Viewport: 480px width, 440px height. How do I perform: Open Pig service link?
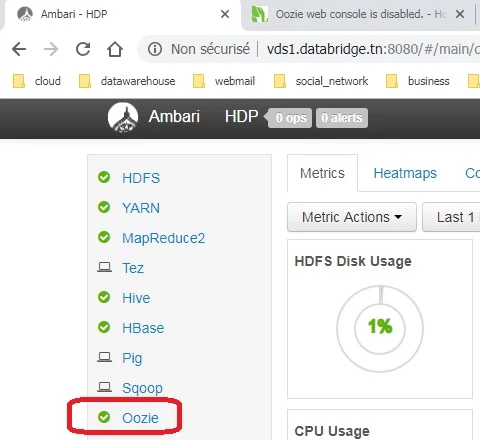[x=132, y=358]
